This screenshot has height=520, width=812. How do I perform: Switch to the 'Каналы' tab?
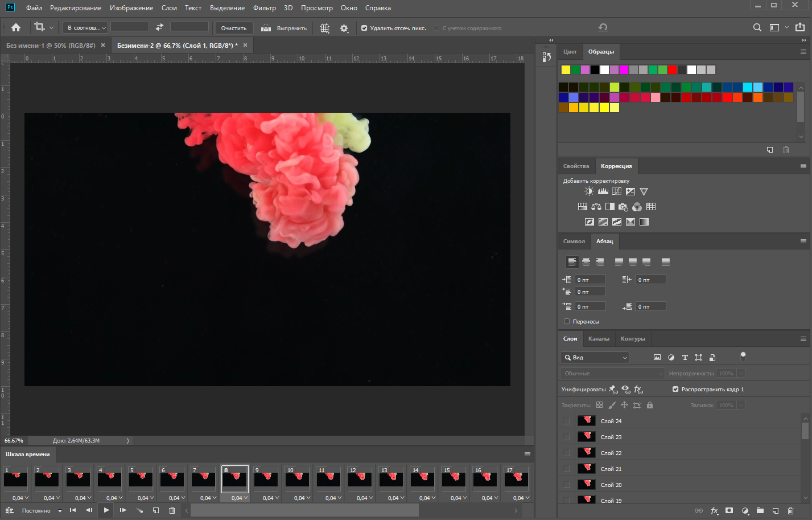[x=599, y=338]
